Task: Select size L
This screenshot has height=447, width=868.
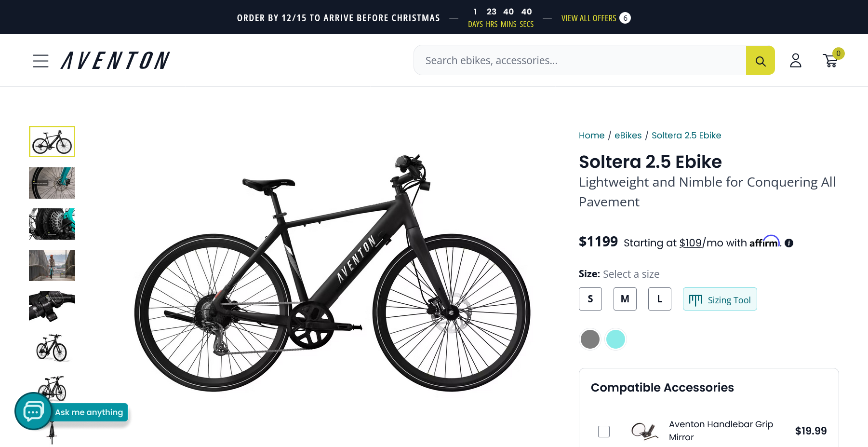Action: click(x=659, y=299)
